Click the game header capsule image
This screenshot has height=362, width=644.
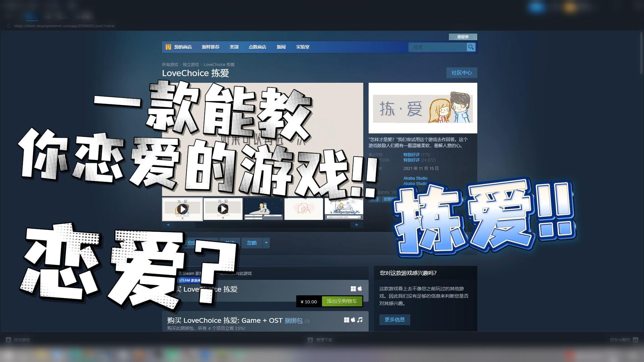pyautogui.click(x=423, y=108)
